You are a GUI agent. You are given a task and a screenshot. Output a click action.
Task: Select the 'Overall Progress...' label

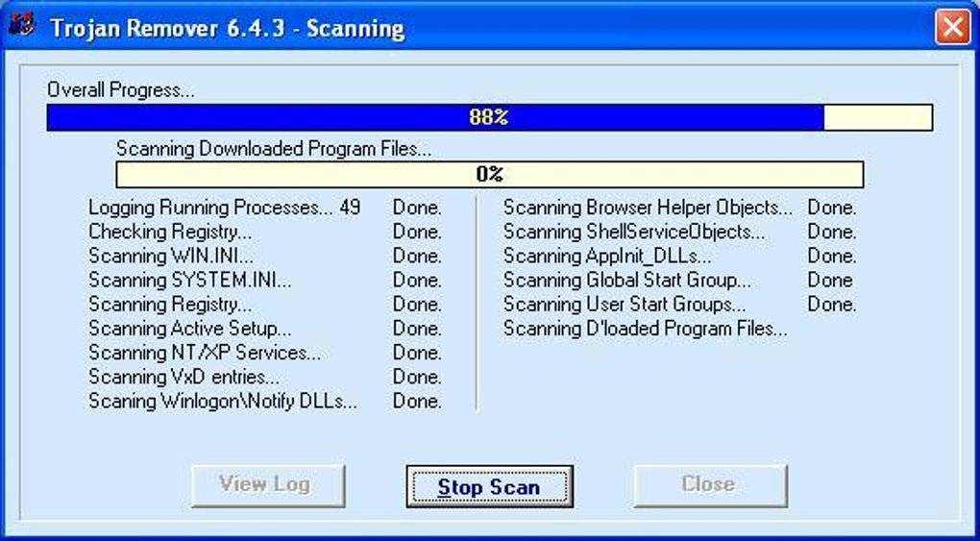(121, 90)
